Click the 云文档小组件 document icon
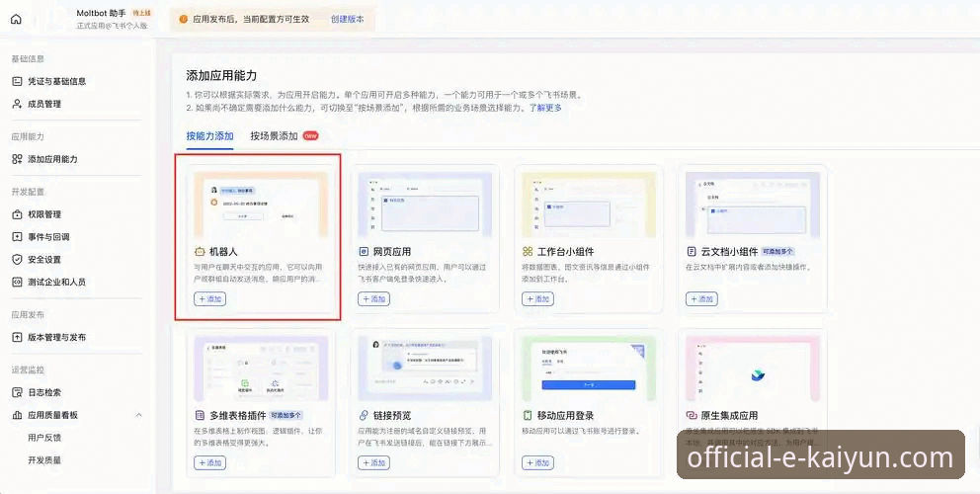Screen dimensions: 980x494 click(692, 251)
